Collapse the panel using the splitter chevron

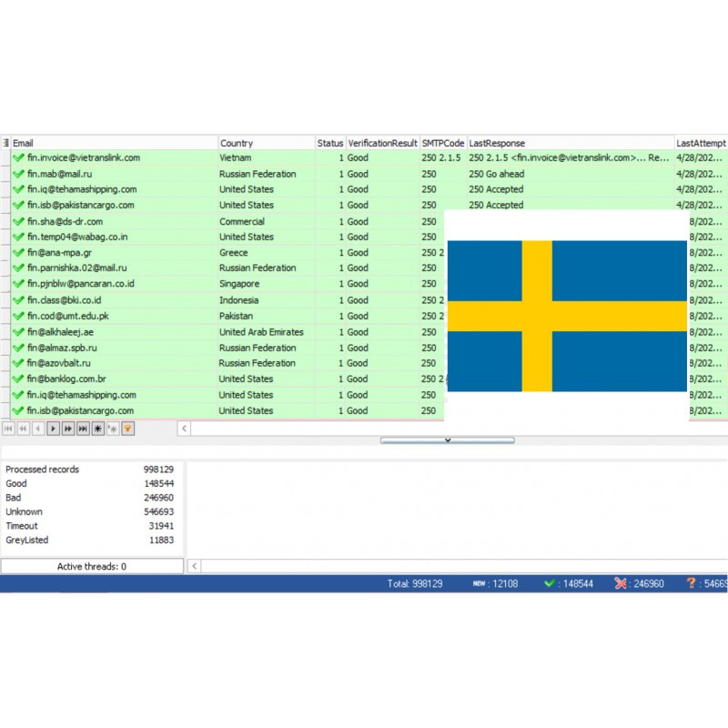[447, 440]
